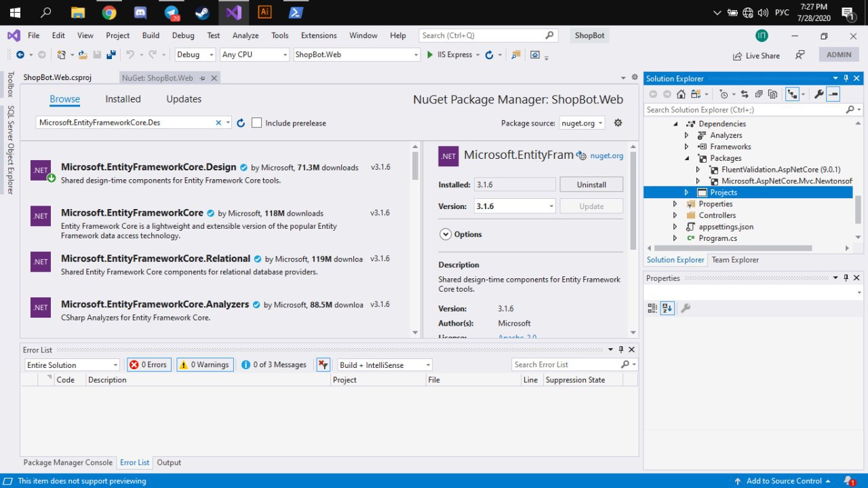Open Adobe Illustrator from the taskbar
Viewport: 868px width, 488px height.
[264, 12]
